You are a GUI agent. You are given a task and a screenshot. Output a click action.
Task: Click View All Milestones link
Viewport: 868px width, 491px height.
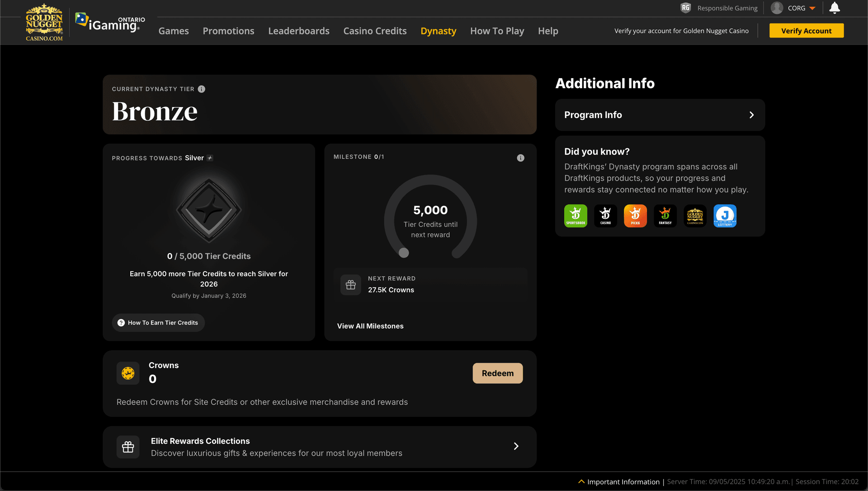point(370,326)
